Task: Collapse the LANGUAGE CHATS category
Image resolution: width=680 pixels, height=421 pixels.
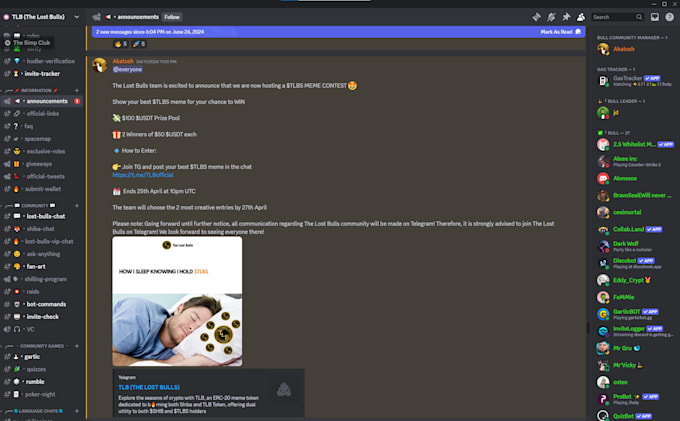Action: pos(38,411)
